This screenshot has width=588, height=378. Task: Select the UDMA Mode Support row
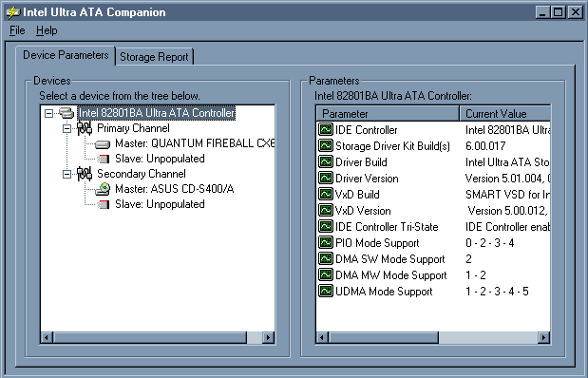pos(433,291)
